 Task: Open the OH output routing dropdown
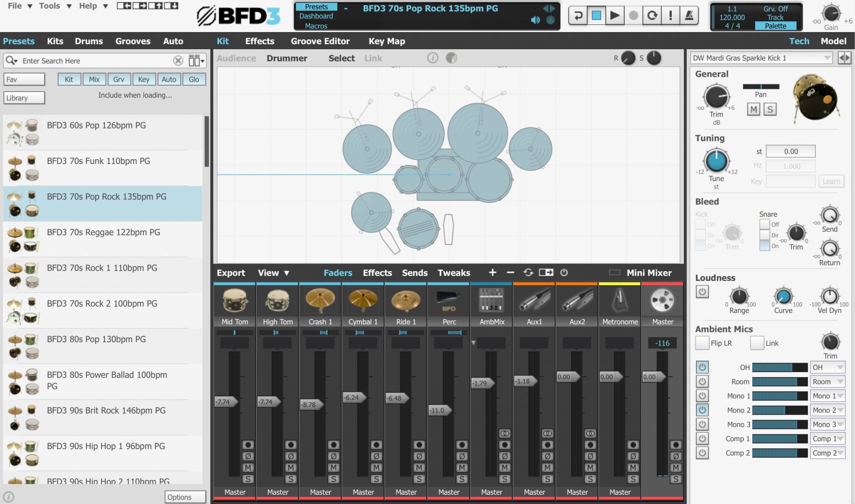[x=827, y=367]
